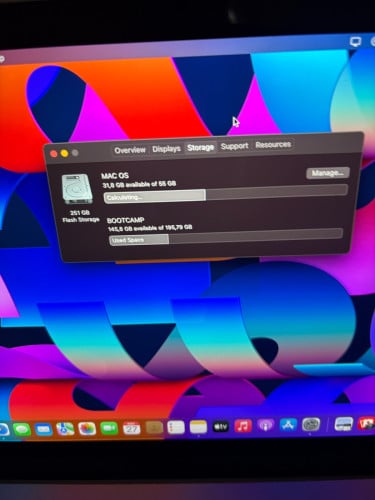Screen dimensions: 375x500
Task: Open the Notes app in the dock
Action: 198,427
